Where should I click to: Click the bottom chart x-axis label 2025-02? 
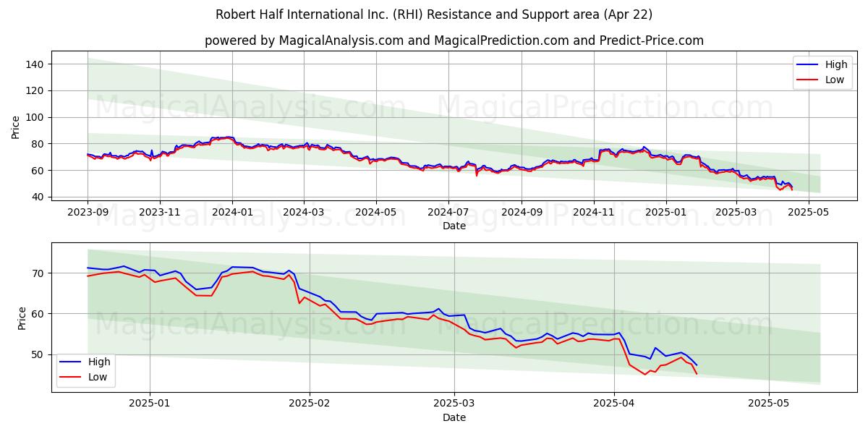[310, 405]
